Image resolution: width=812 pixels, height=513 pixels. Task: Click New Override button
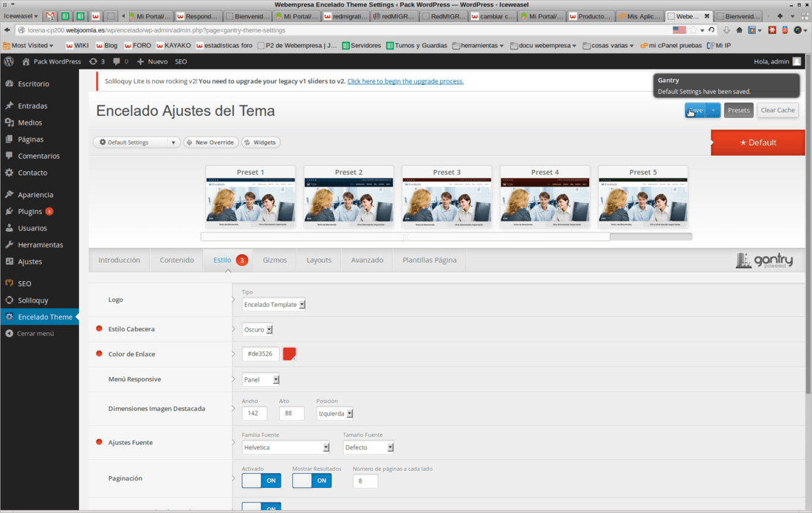point(211,142)
